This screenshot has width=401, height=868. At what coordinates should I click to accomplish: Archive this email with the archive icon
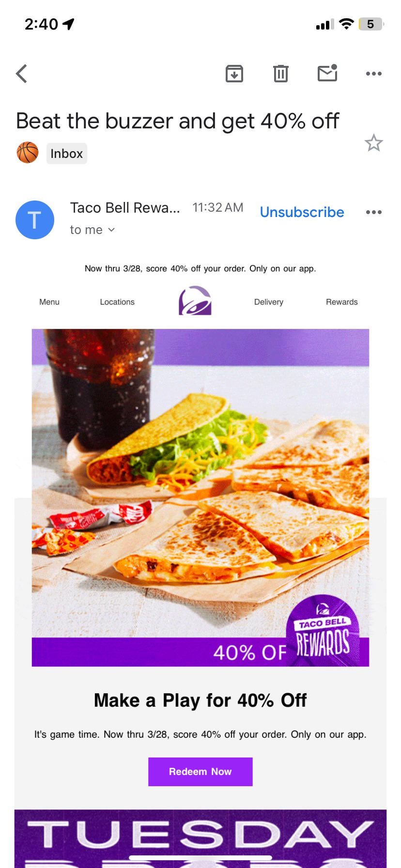[234, 74]
